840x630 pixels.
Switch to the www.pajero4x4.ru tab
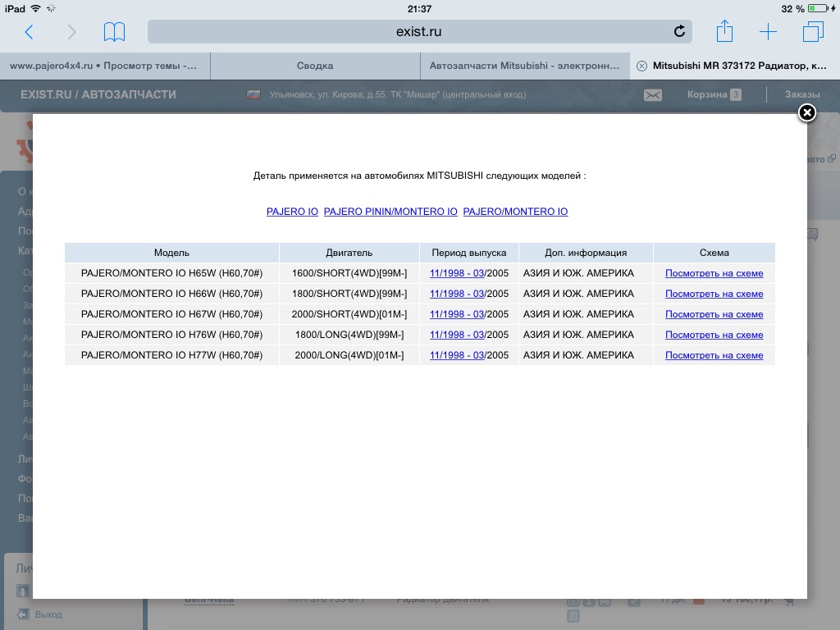point(105,66)
